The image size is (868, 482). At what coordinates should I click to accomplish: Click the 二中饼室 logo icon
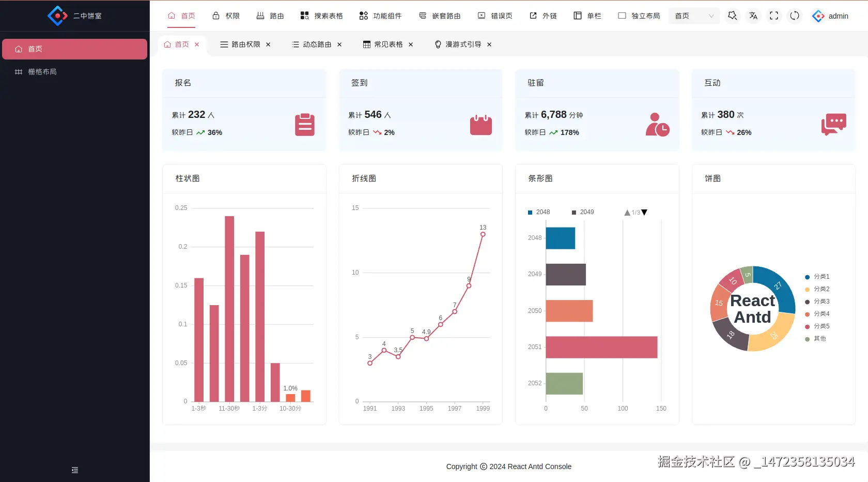point(57,16)
